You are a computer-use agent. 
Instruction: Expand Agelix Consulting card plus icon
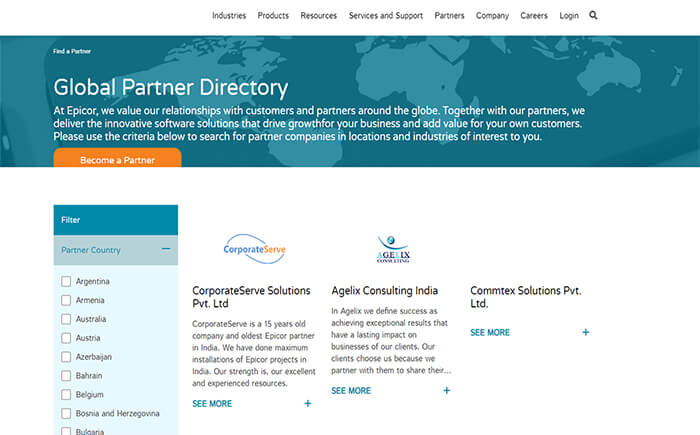446,390
